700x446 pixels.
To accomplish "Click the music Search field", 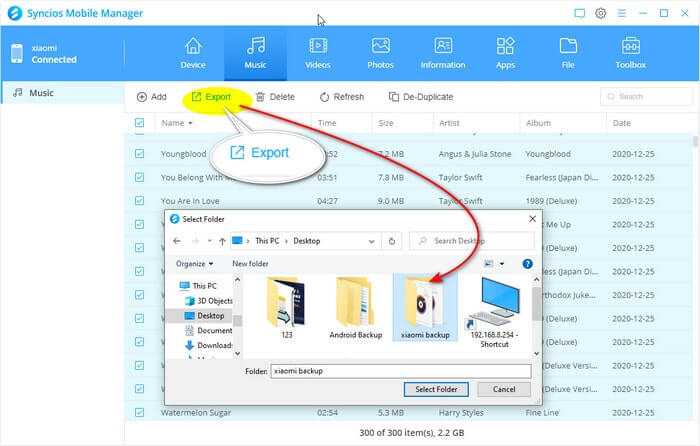I will click(x=646, y=96).
